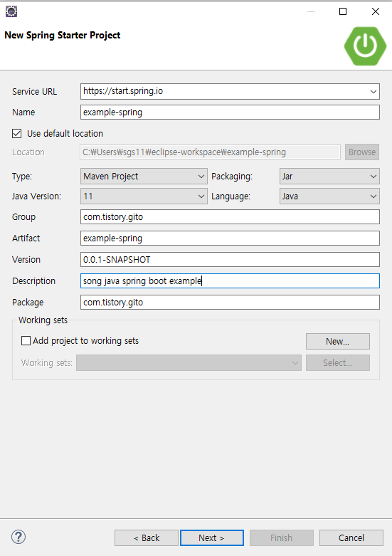Click the Select... working sets button

coord(338,363)
